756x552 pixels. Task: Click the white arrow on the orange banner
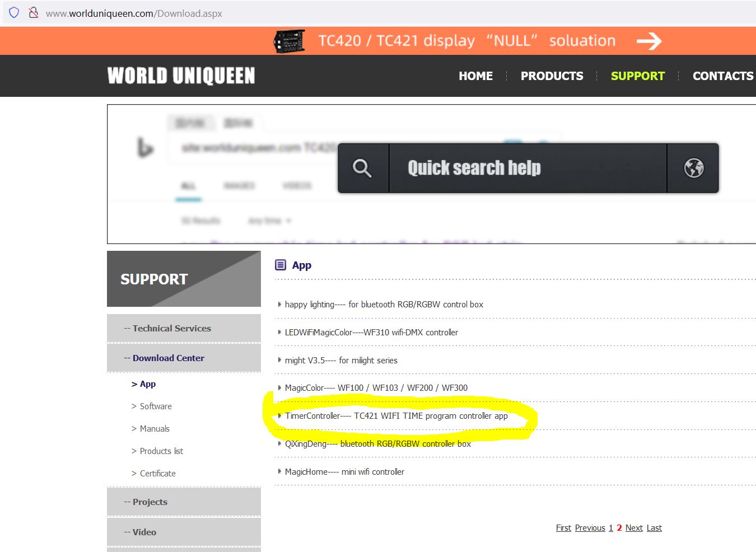pyautogui.click(x=649, y=41)
